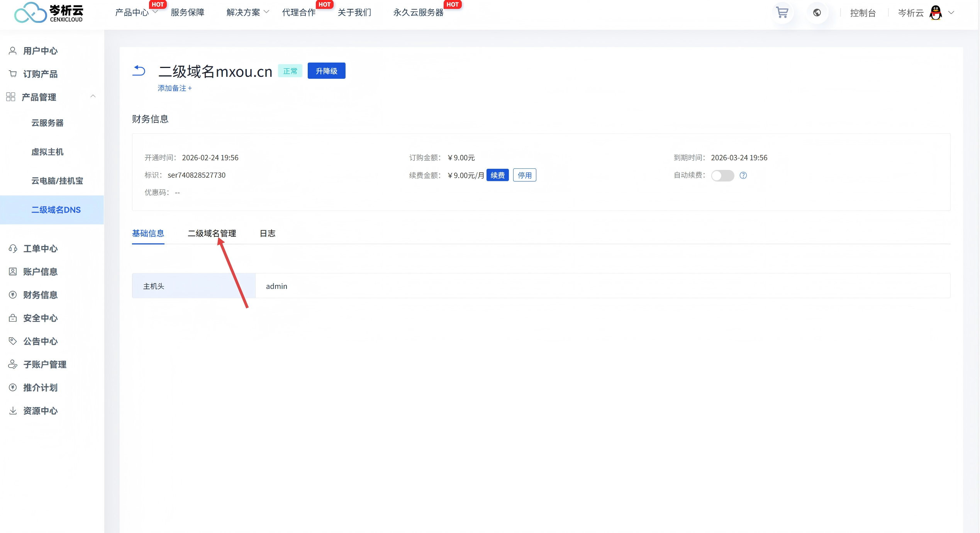This screenshot has height=533, width=980.
Task: Open 安全中心 from the sidebar
Action: coord(40,318)
